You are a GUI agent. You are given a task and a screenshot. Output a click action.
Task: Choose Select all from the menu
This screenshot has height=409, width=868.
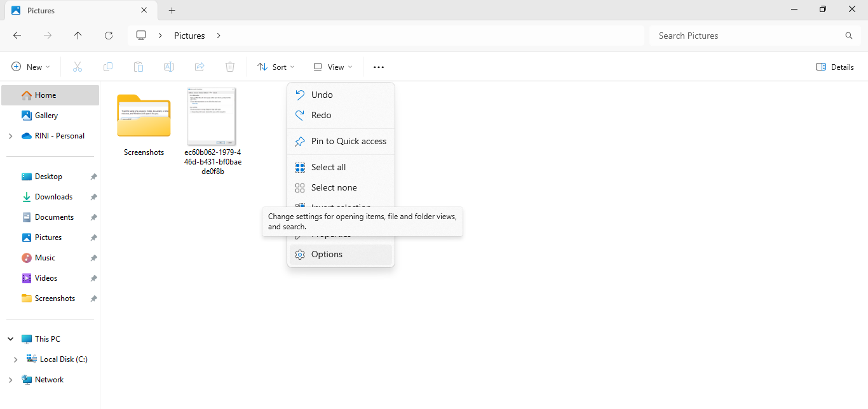[329, 167]
